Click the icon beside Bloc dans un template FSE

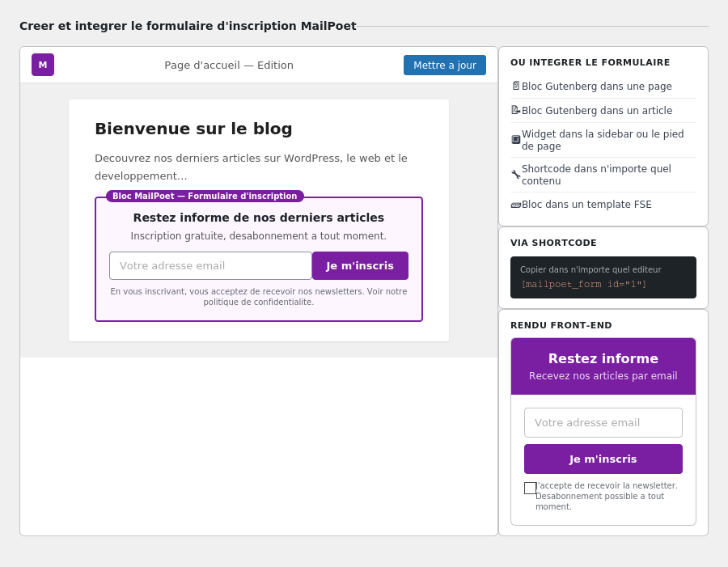pyautogui.click(x=515, y=205)
